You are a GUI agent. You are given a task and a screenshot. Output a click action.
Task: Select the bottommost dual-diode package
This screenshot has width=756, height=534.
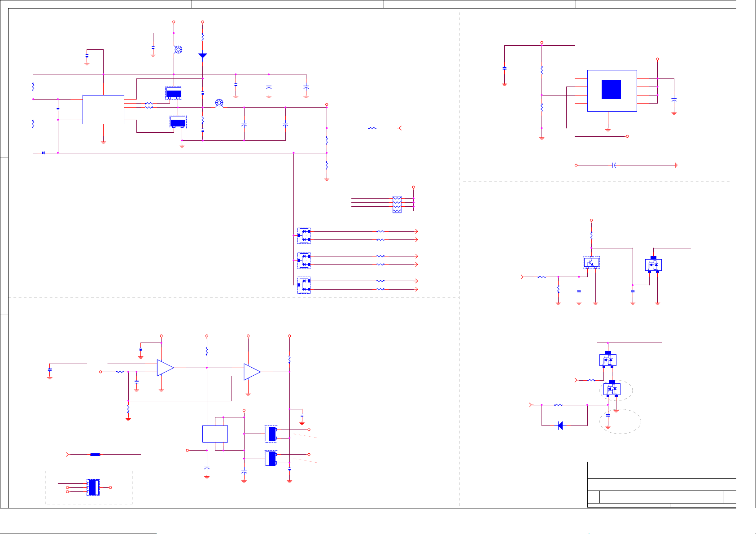pos(304,285)
